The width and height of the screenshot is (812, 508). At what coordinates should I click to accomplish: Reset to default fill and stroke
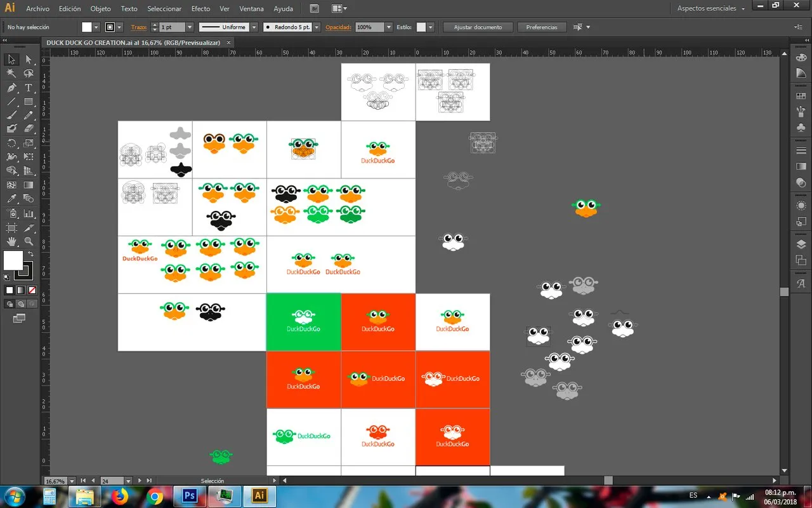7,277
